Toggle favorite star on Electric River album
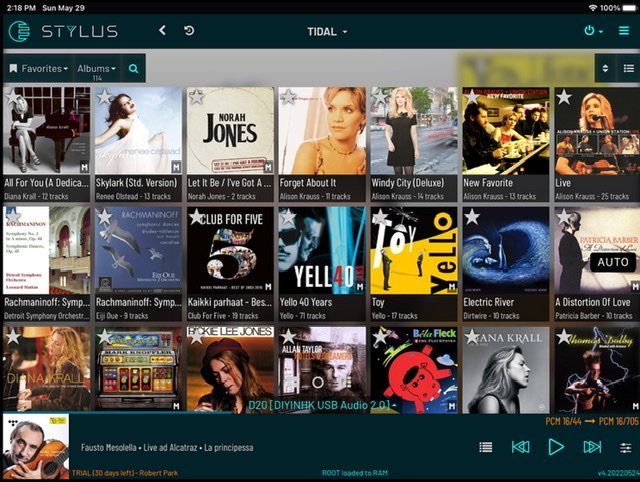The width and height of the screenshot is (640, 482). click(472, 217)
